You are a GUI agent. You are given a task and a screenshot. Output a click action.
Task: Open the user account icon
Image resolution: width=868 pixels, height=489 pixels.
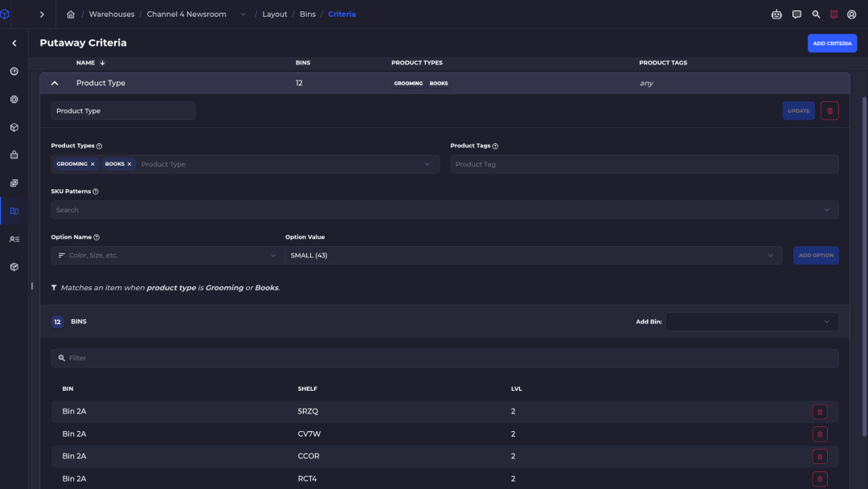click(x=851, y=14)
